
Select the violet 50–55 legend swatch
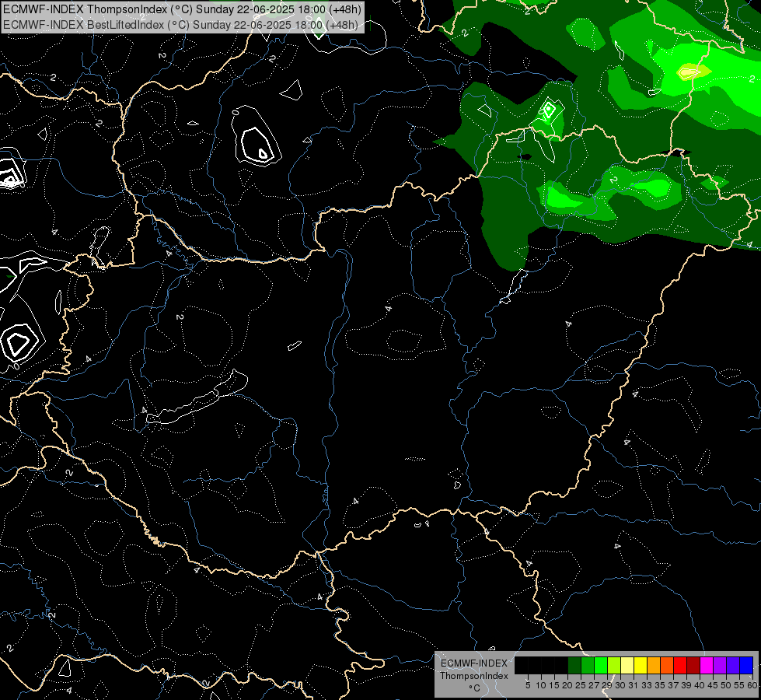pyautogui.click(x=733, y=665)
